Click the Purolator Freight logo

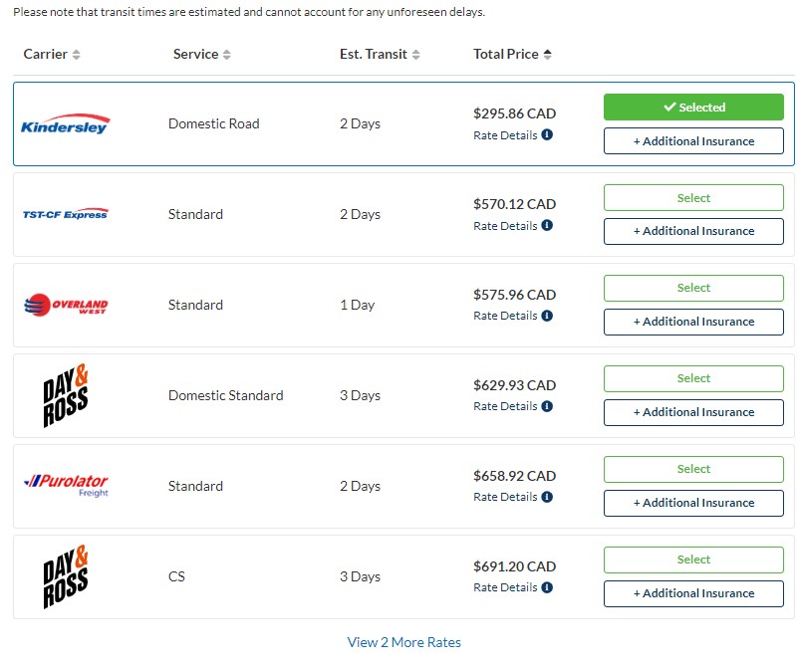[x=66, y=485]
